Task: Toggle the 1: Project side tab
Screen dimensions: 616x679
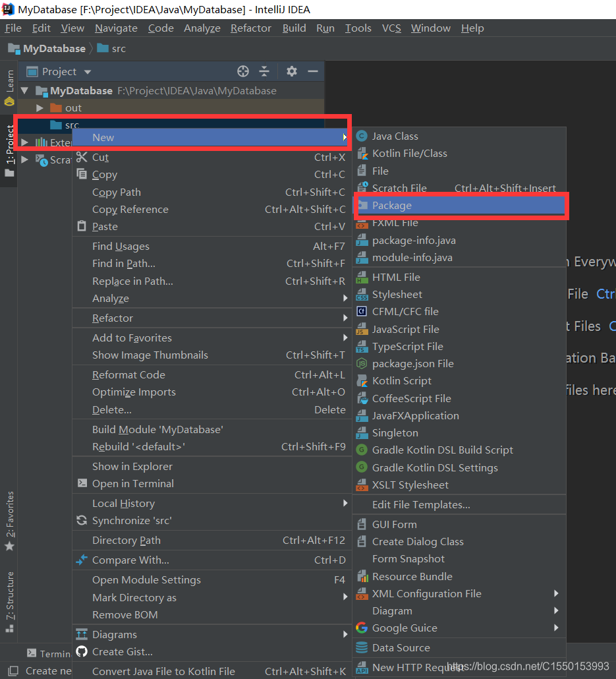Action: click(x=9, y=150)
